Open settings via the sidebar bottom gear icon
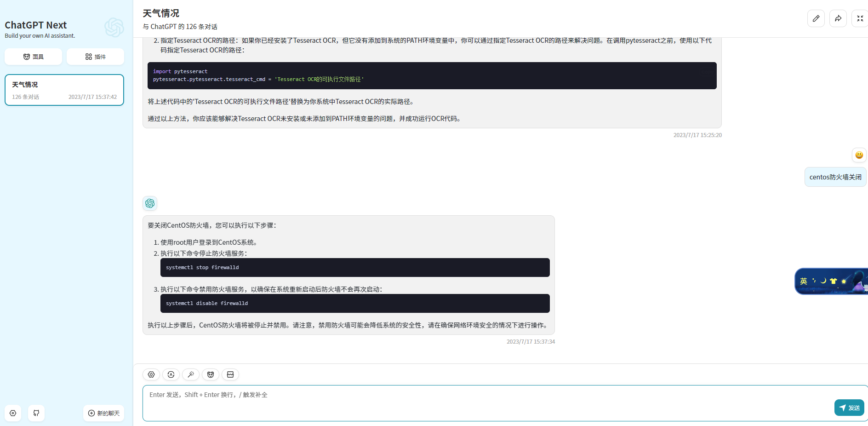This screenshot has width=868, height=426. click(13, 413)
